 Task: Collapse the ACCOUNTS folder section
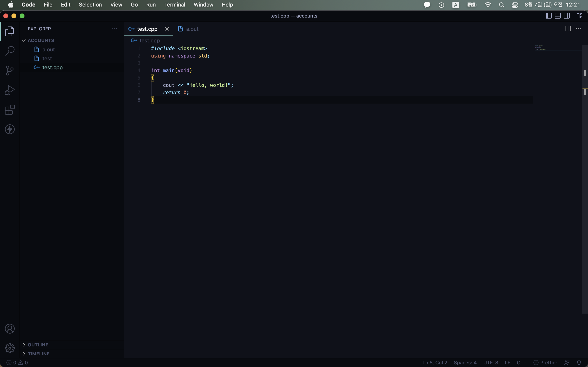click(41, 40)
